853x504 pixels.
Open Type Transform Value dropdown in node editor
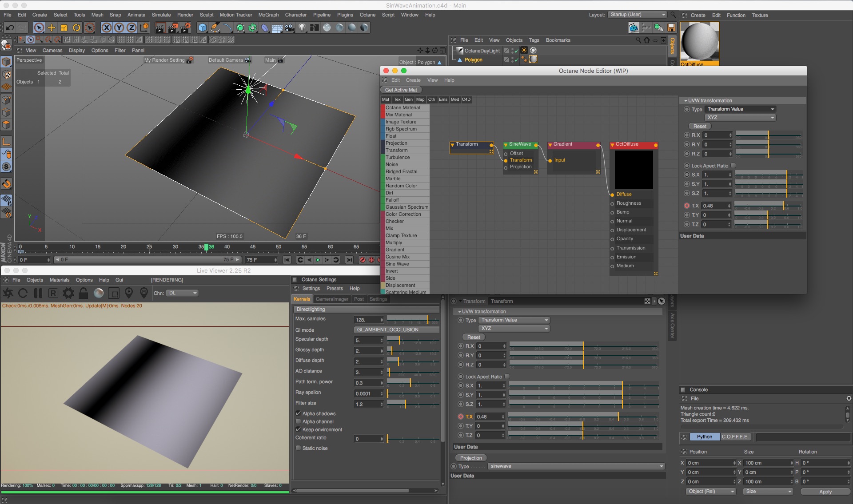click(740, 109)
